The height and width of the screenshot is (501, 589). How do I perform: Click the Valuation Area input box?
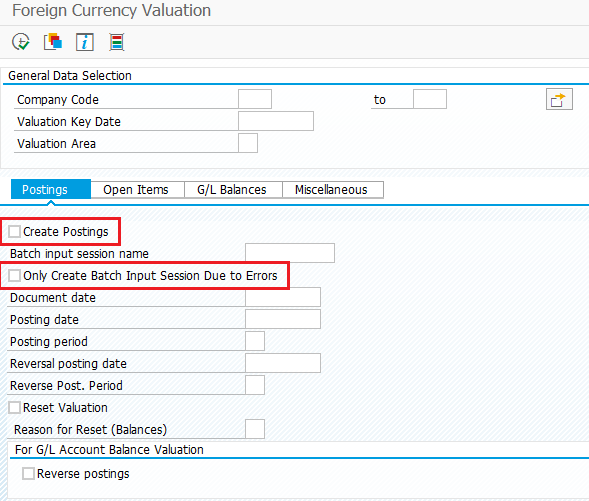248,143
